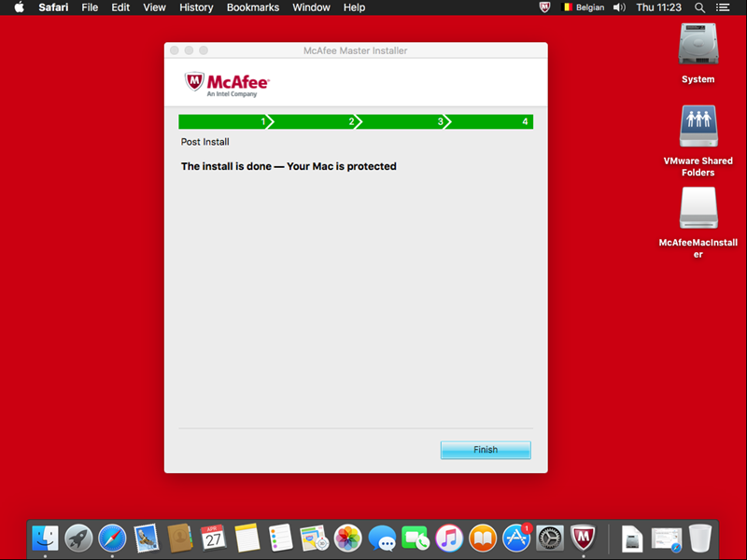This screenshot has height=560, width=747.
Task: Open Maps icon in Dock
Action: coord(315,539)
